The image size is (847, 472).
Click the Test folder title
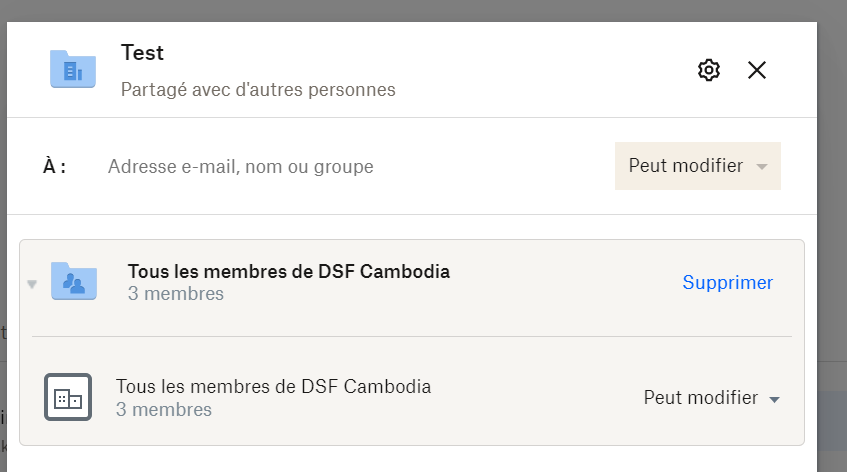[x=142, y=52]
